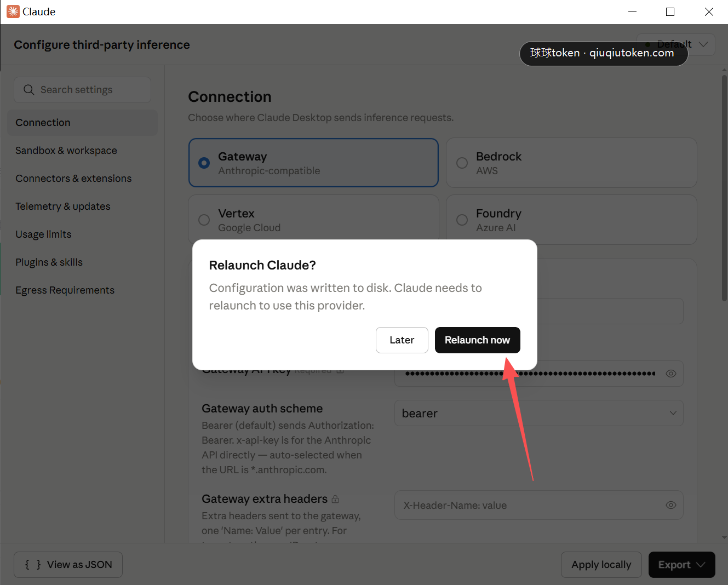Dismiss the relaunch dialog with Later
The width and height of the screenshot is (728, 585).
tap(402, 340)
